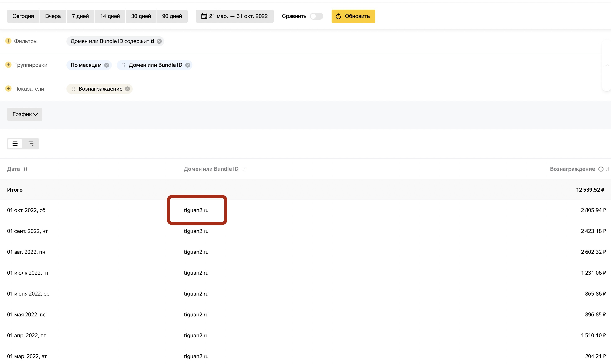Click the help icon next to Вознаграждение header
This screenshot has width=611, height=364.
601,169
